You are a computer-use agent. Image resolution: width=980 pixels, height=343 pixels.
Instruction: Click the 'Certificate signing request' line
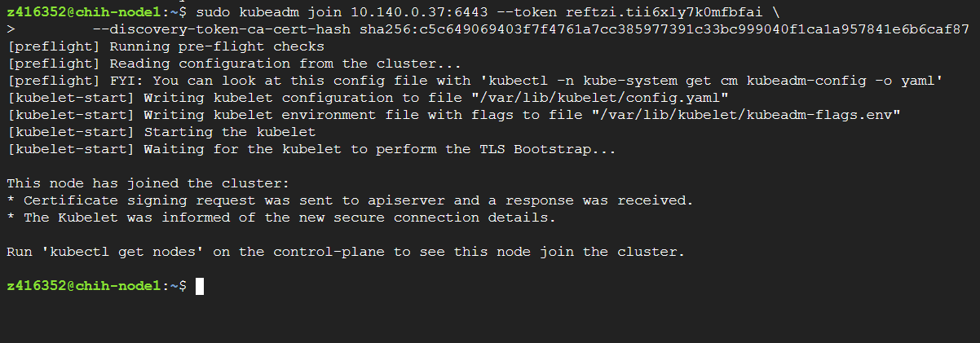(350, 200)
